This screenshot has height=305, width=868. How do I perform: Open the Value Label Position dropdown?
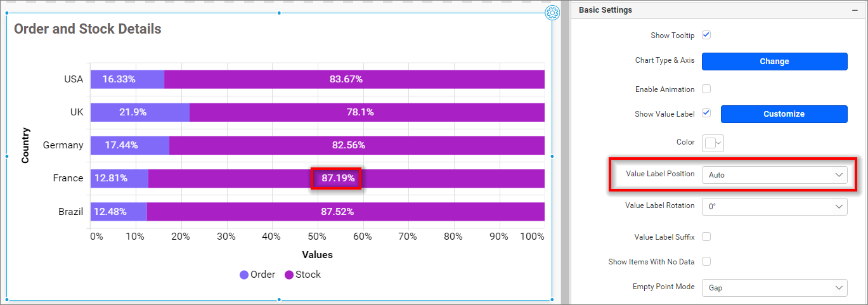[774, 174]
